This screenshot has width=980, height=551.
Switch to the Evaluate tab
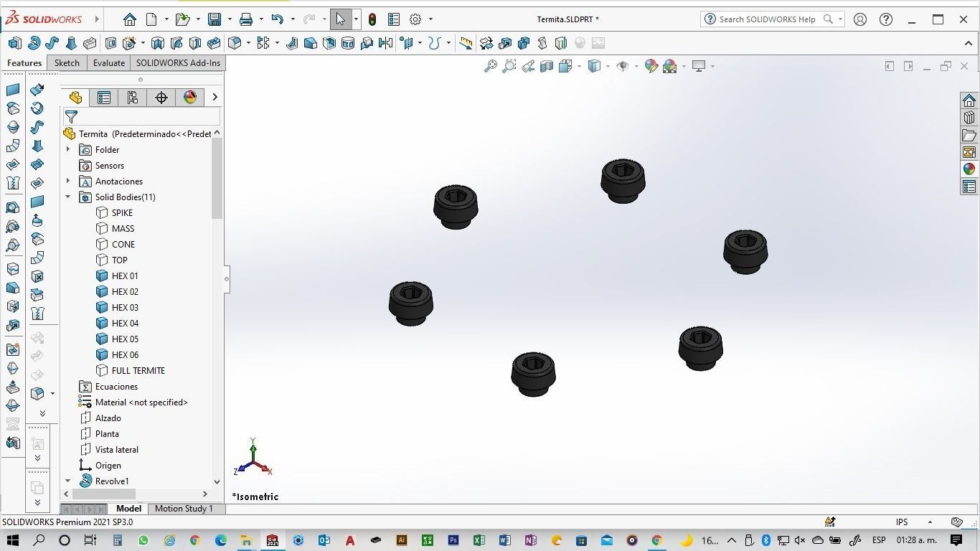[x=109, y=63]
